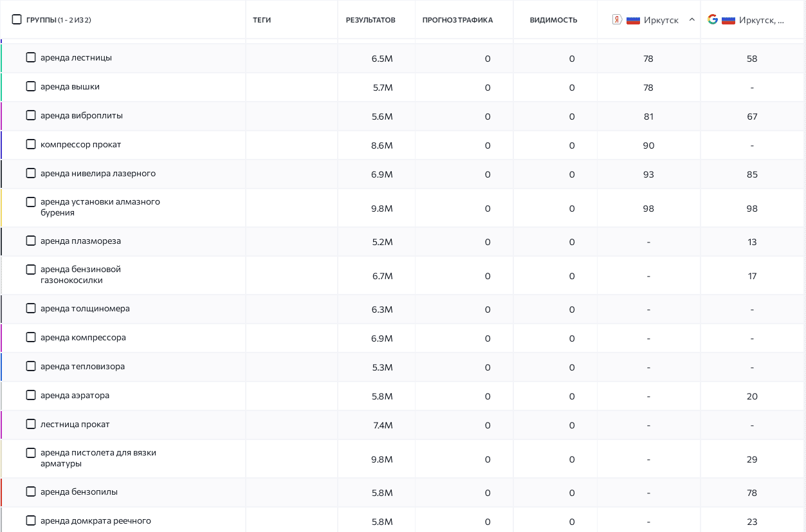The width and height of the screenshot is (806, 532).
Task: Select all groups with the header checkbox
Action: [17, 19]
